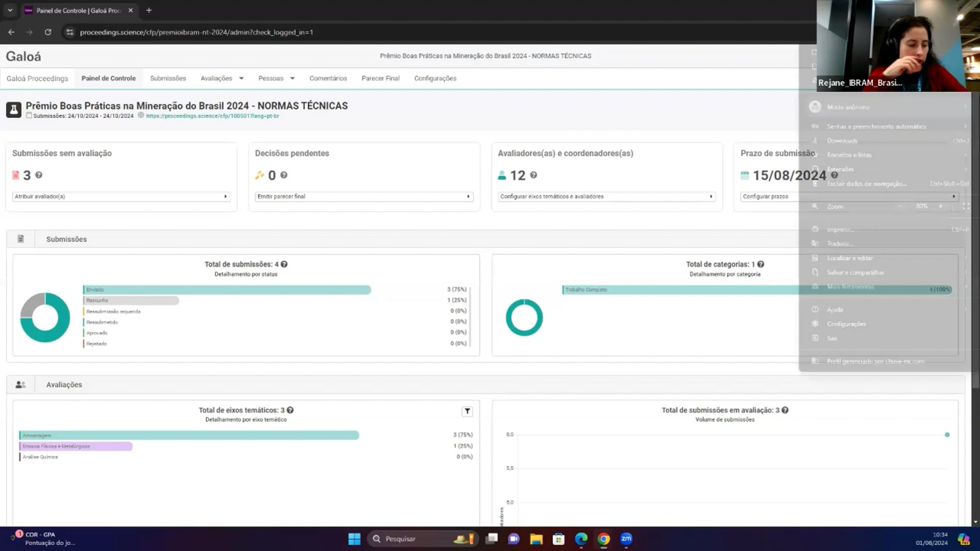Open the Submissões navigation tab
The image size is (980, 551).
(x=168, y=79)
